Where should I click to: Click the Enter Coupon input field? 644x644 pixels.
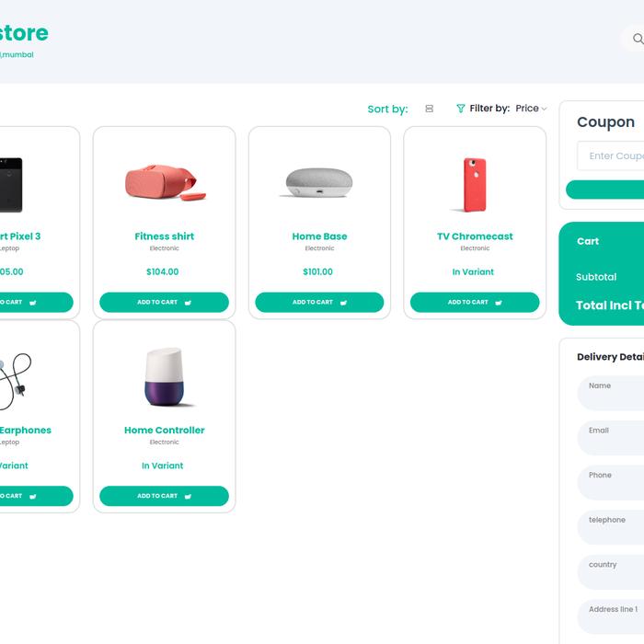point(613,156)
